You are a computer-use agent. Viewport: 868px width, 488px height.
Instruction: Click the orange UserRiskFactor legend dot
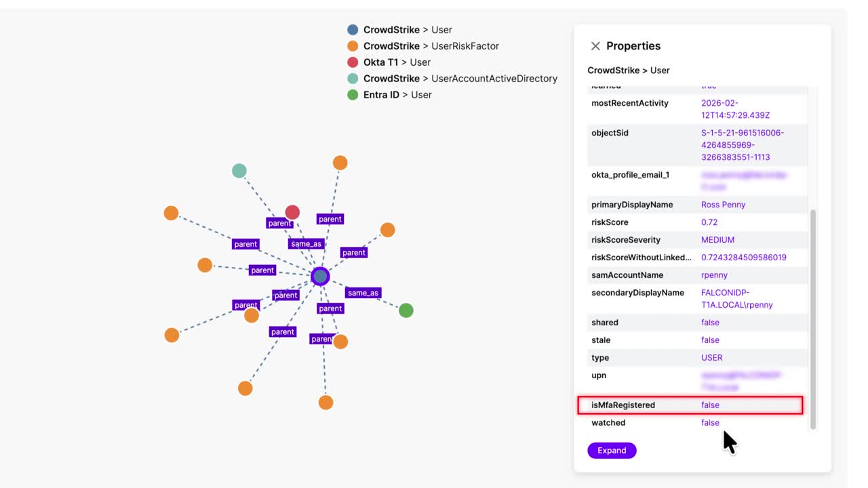(353, 46)
